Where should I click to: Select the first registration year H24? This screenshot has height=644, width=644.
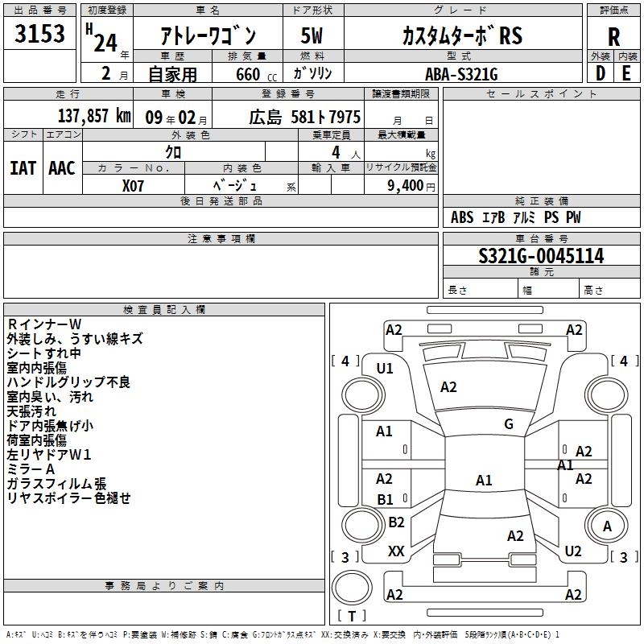(x=102, y=38)
